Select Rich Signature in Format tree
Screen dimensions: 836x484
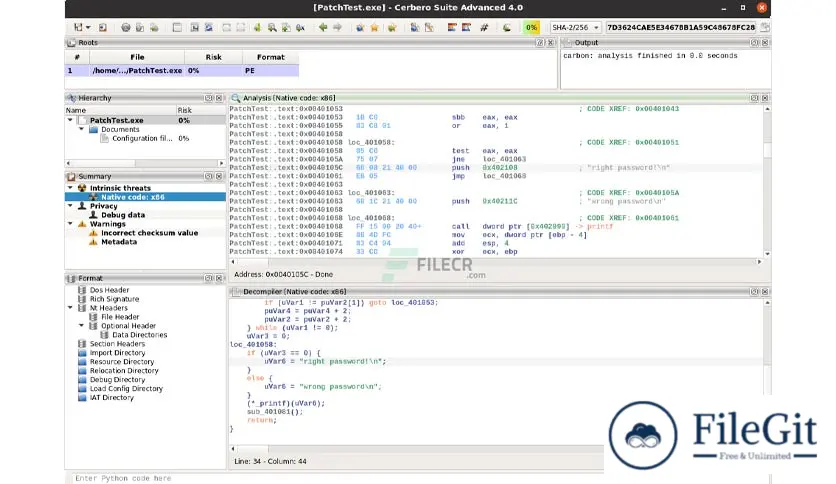tap(114, 299)
